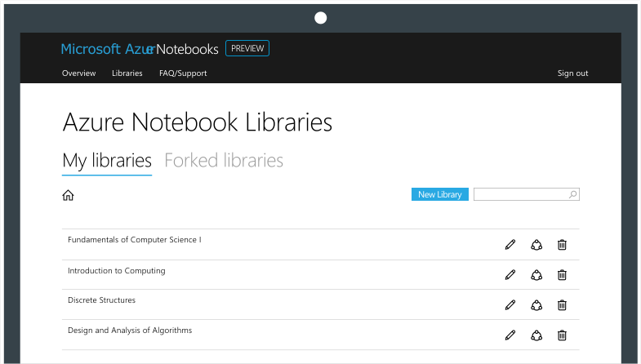Switch to the My libraries tab
The width and height of the screenshot is (641, 364).
[107, 161]
